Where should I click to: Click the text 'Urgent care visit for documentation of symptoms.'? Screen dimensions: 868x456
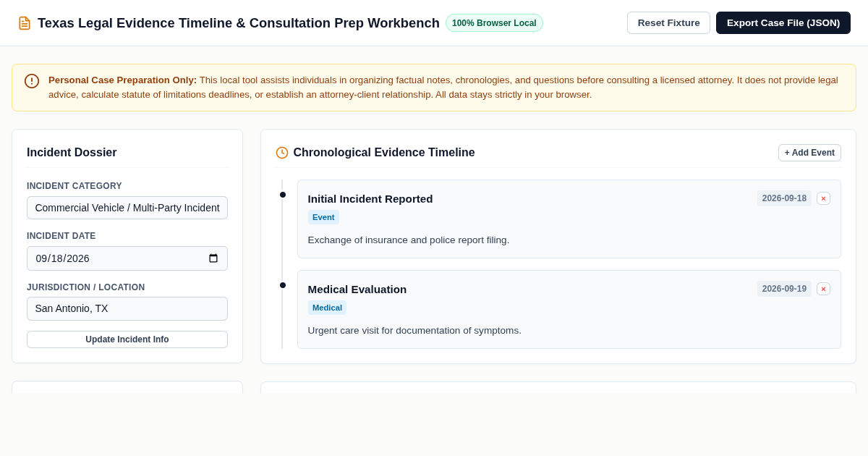pos(414,331)
